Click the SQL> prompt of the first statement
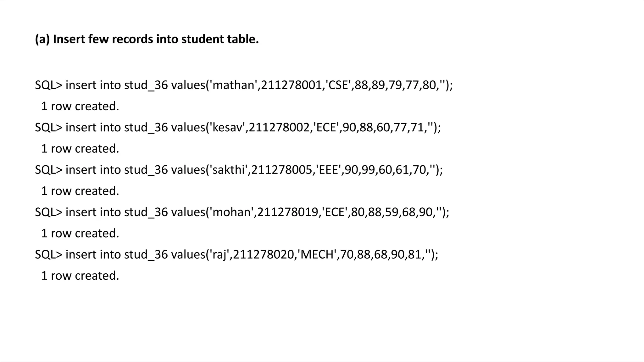This screenshot has height=362, width=644. click(x=49, y=85)
